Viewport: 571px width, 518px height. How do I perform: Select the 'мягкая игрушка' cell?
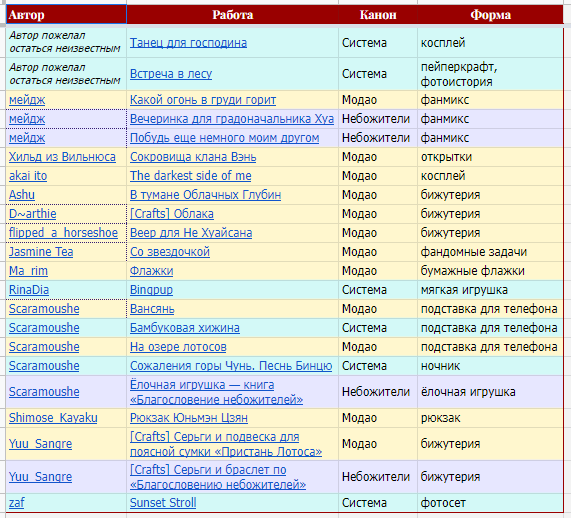490,290
